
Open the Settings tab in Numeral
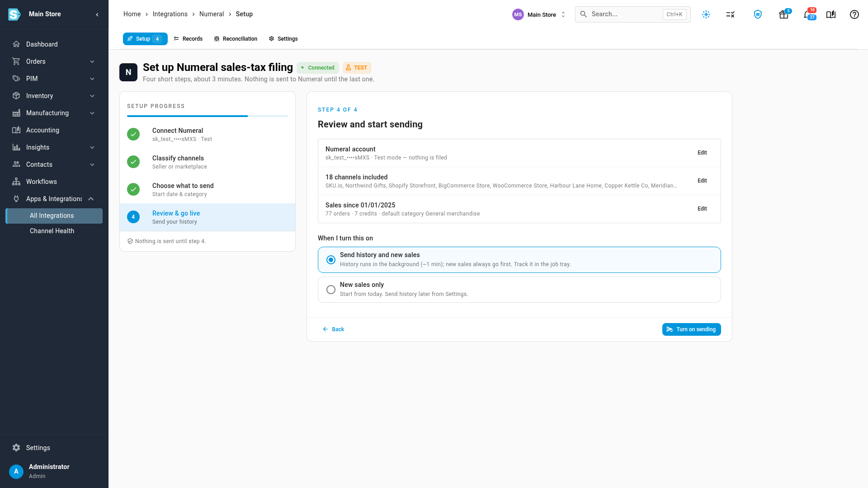(x=283, y=39)
